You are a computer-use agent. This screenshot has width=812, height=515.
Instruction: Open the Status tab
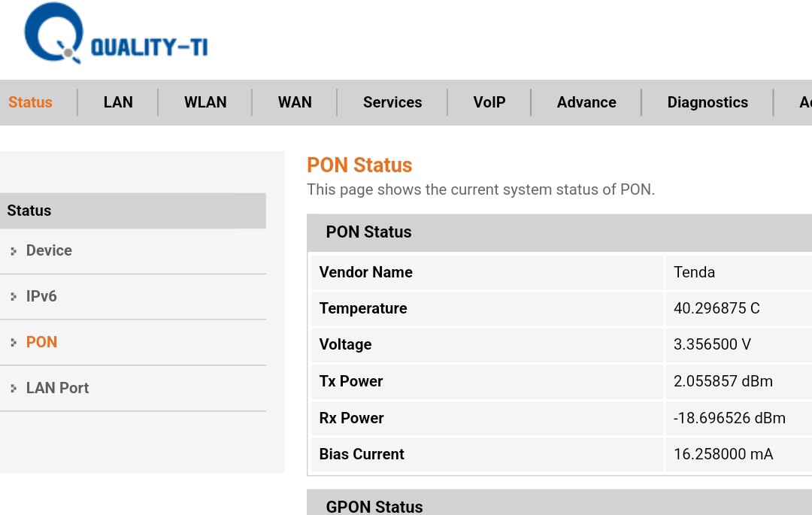30,102
